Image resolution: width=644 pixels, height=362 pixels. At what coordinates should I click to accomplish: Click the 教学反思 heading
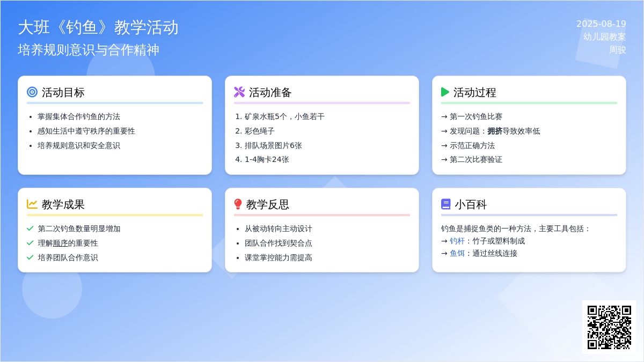pos(268,204)
